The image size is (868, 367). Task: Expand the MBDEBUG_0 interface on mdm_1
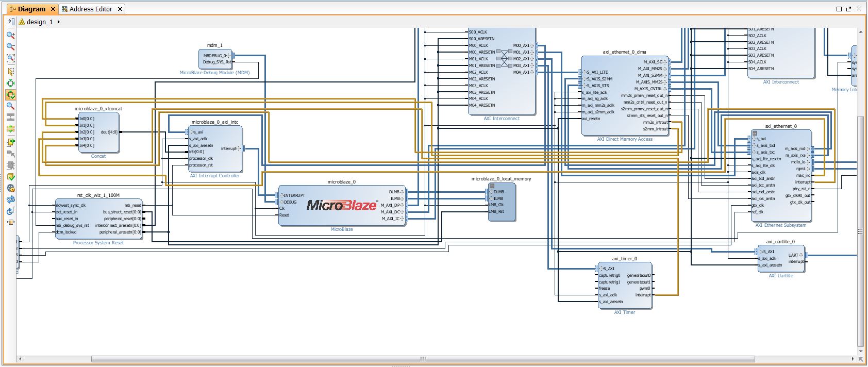point(229,56)
